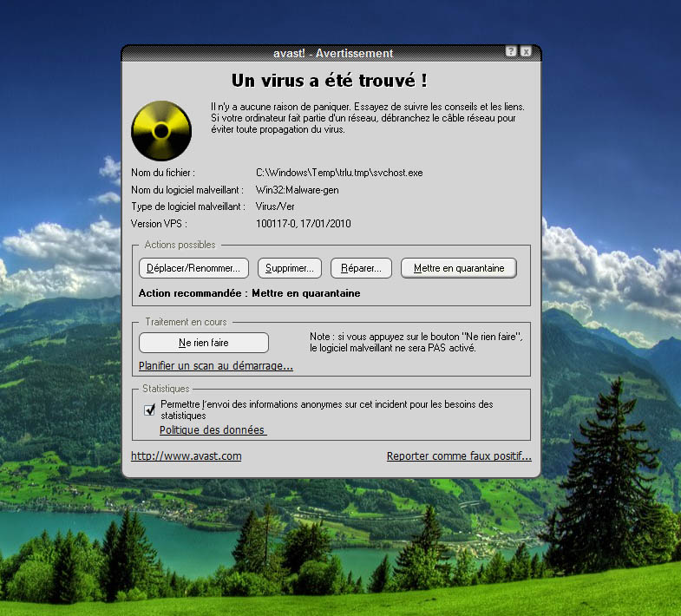Click the avast! - Avertissement title bar
Viewport: 681px width, 616px height.
(331, 53)
